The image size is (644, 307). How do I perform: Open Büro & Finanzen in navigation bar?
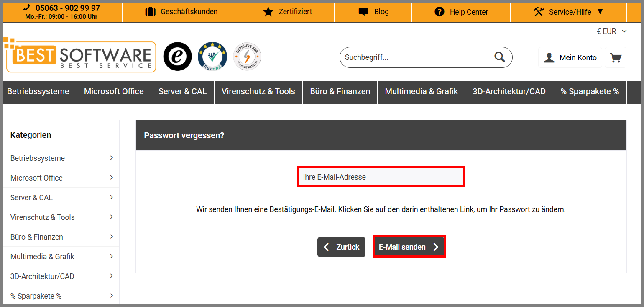click(x=340, y=92)
